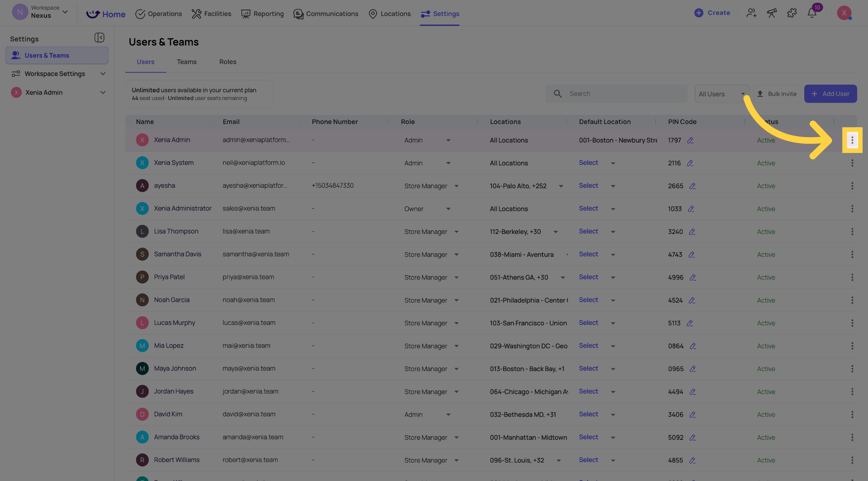868x481 pixels.
Task: Open the user profile avatar top right
Action: (x=844, y=13)
